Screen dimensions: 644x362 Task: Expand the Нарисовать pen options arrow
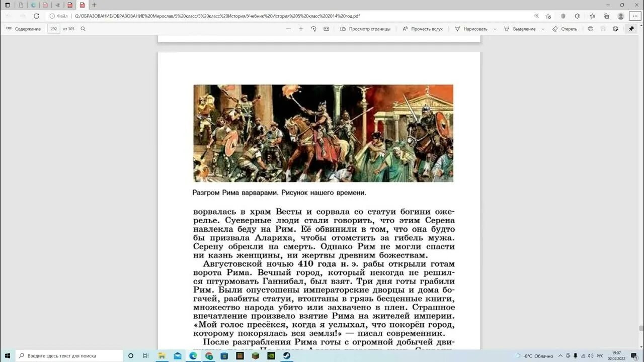(x=495, y=29)
